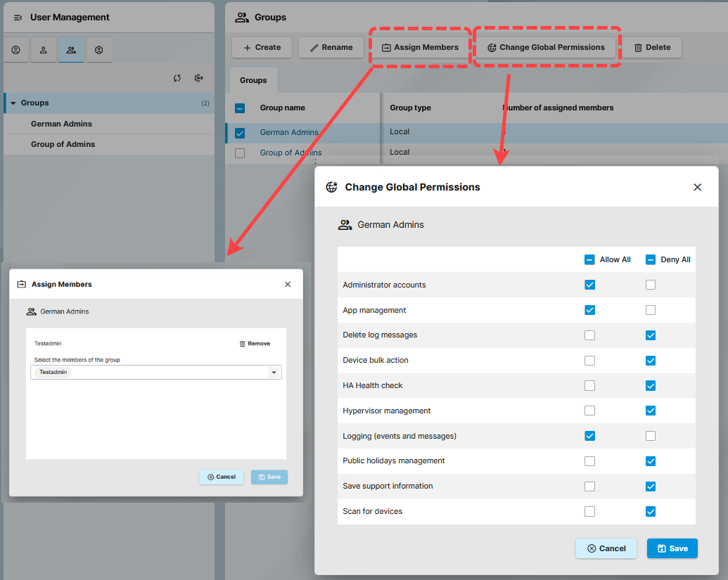Save the global permissions changes

coord(672,548)
